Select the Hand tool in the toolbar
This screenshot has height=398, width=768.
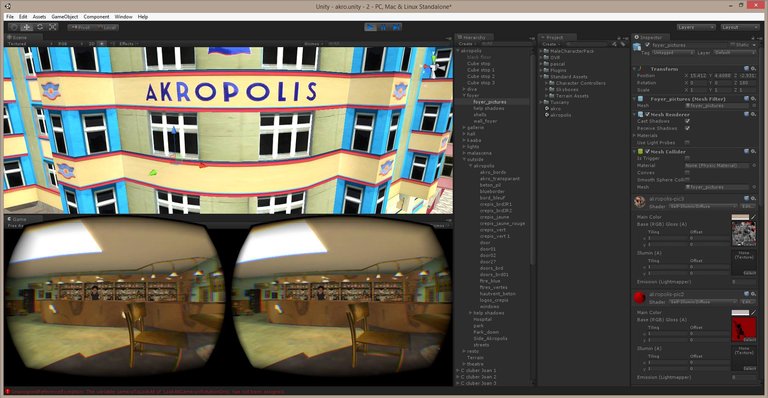14,27
